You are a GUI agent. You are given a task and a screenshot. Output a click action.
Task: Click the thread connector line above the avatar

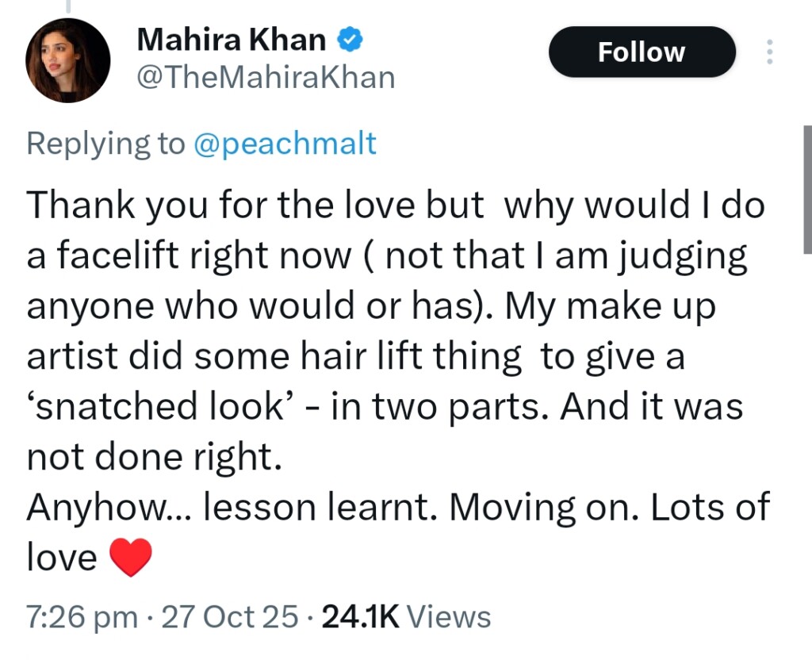(x=67, y=6)
